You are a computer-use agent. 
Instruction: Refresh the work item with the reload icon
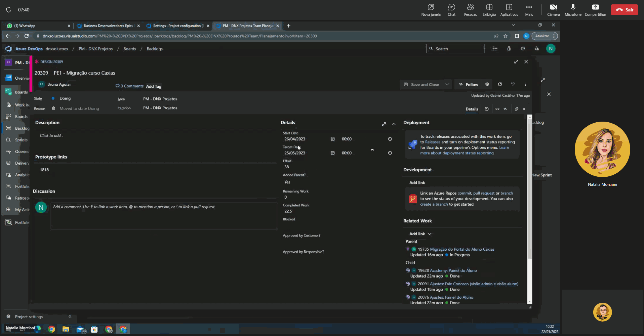coord(500,84)
